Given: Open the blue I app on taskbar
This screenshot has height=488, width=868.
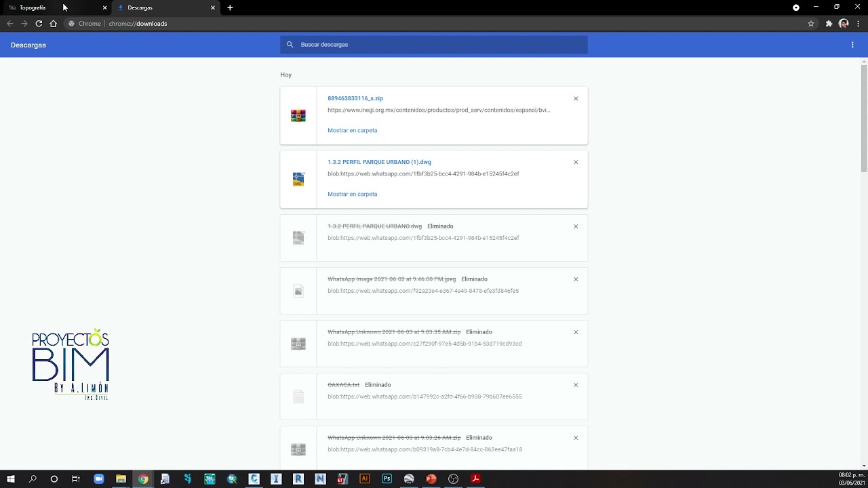Looking at the screenshot, I should tap(276, 479).
